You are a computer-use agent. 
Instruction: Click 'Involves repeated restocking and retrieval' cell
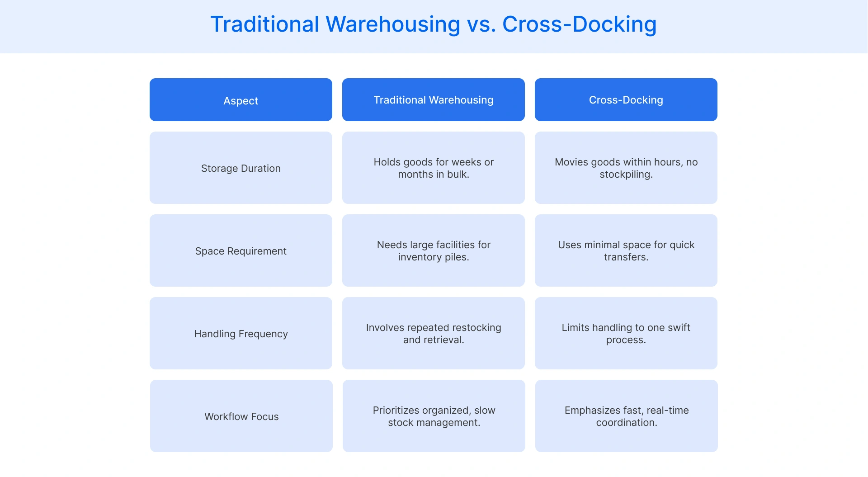click(x=434, y=333)
